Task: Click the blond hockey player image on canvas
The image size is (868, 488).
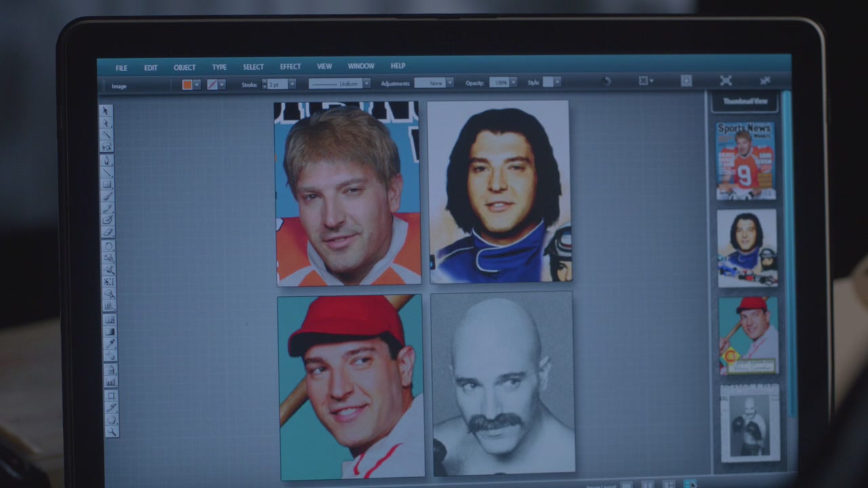Action: tap(347, 194)
